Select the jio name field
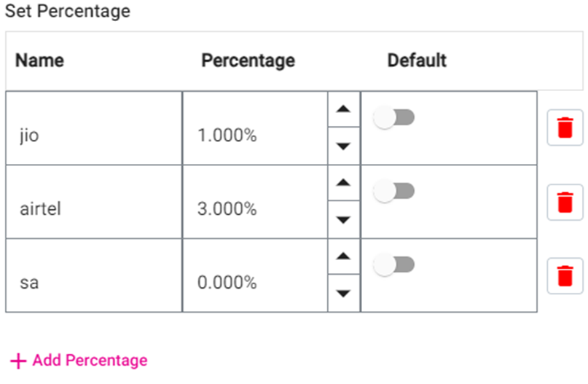 tap(93, 136)
